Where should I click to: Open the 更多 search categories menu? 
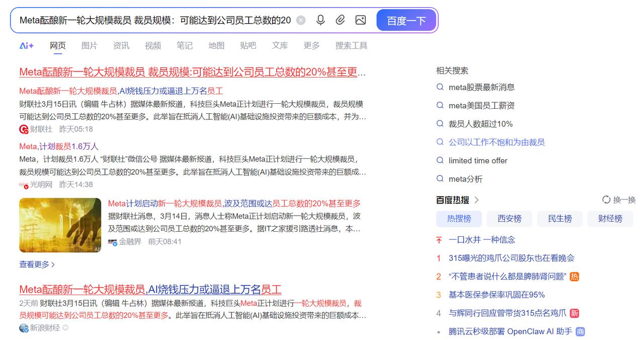click(x=311, y=46)
